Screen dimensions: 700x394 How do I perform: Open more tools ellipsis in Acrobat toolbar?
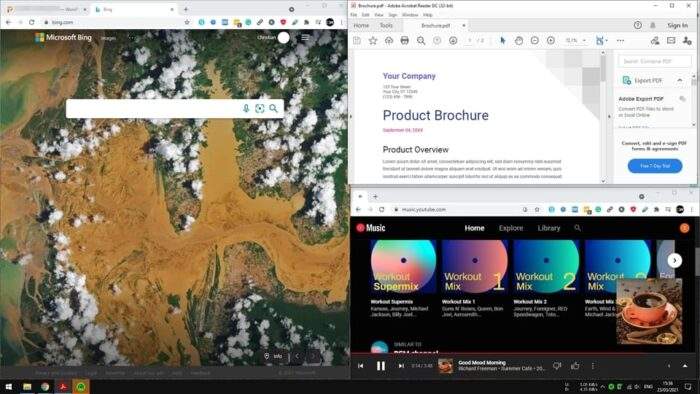tap(620, 41)
